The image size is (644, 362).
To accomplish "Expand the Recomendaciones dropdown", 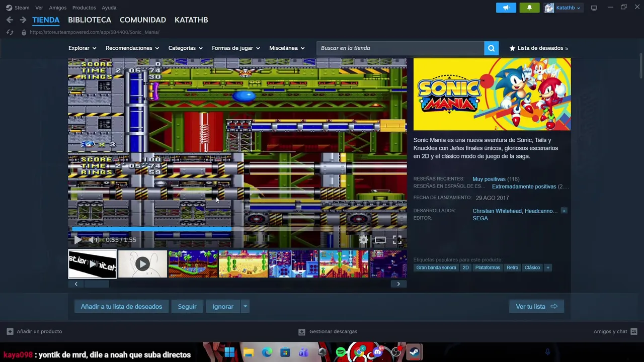I will coord(132,48).
